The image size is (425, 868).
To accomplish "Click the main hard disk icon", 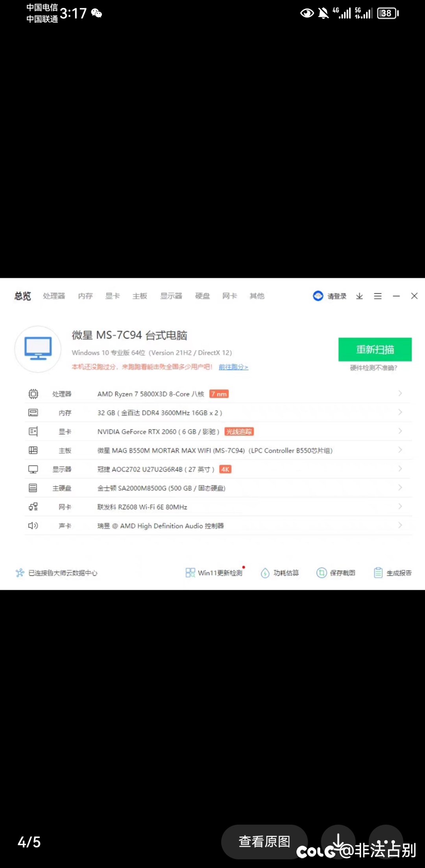I will point(33,488).
